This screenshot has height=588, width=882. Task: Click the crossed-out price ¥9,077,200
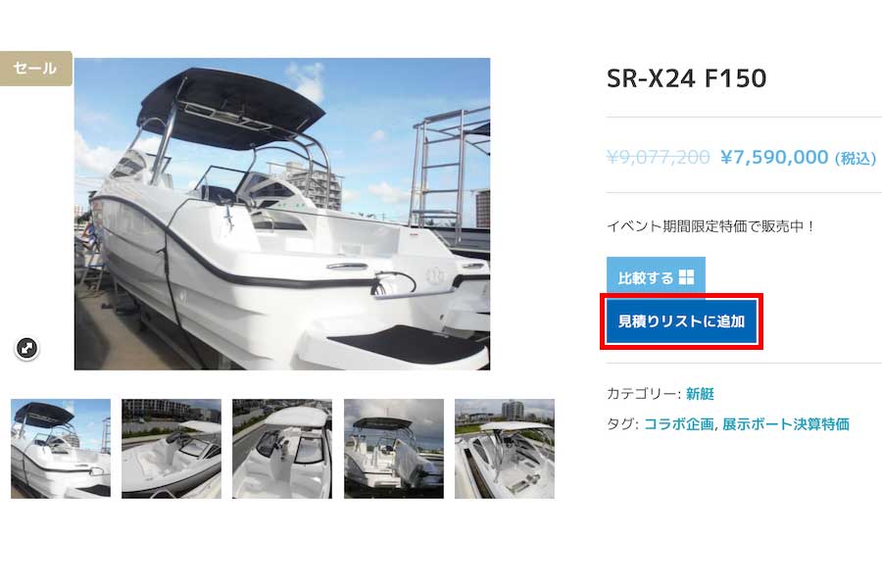pos(659,157)
